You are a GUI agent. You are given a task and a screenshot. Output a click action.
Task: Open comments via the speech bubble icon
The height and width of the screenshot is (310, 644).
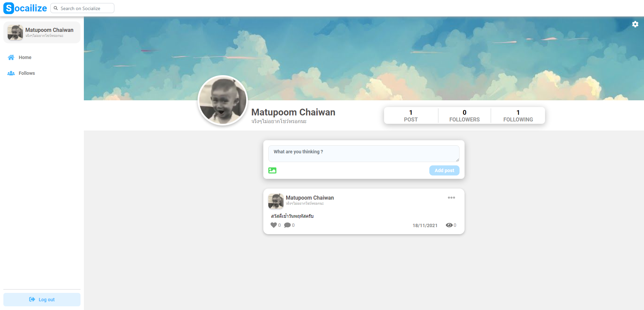[287, 225]
